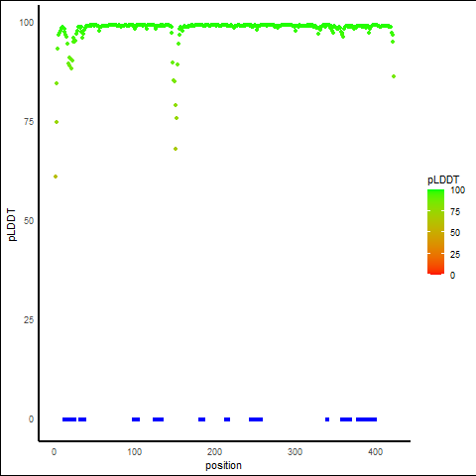Click the 200 tick label on x-axis
The image size is (476, 476).
[x=214, y=451]
